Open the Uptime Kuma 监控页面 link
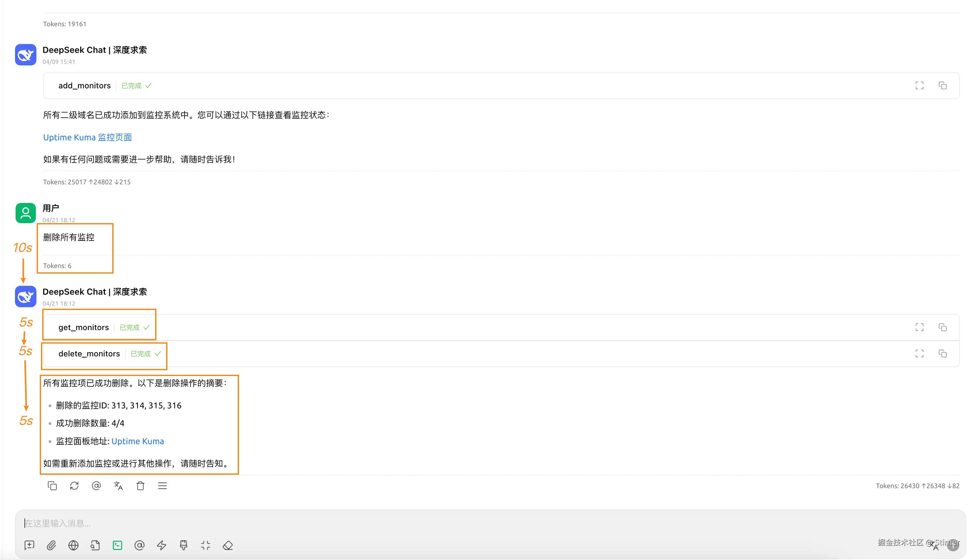 [88, 137]
